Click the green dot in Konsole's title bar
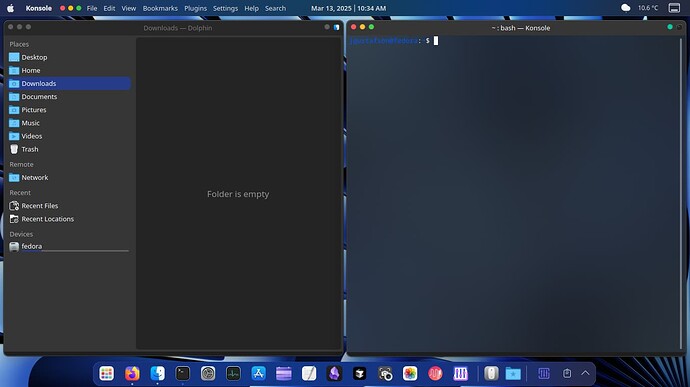Viewport: 690px width, 387px height. 670,27
